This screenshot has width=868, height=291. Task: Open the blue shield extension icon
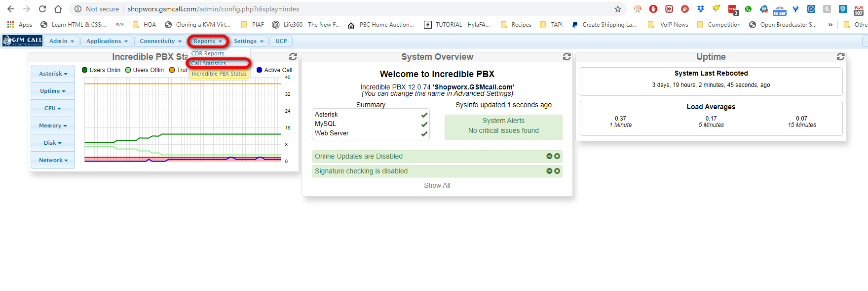point(843,9)
